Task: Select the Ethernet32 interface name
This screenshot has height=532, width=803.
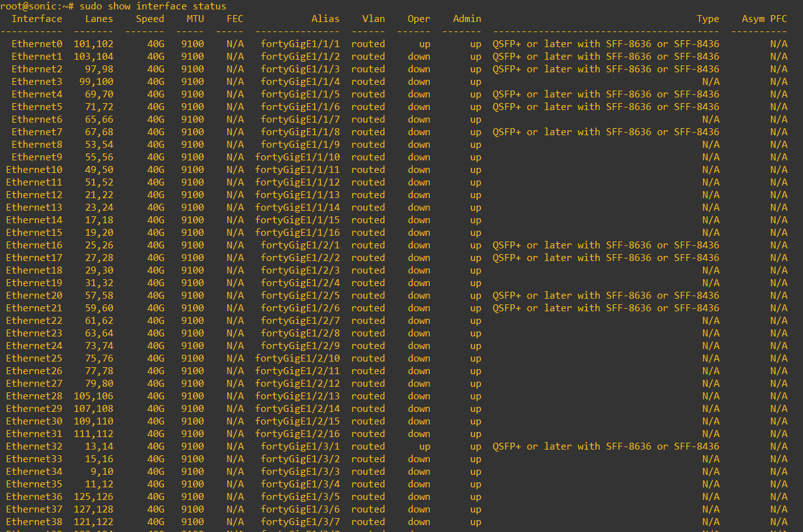Action: tap(35, 446)
